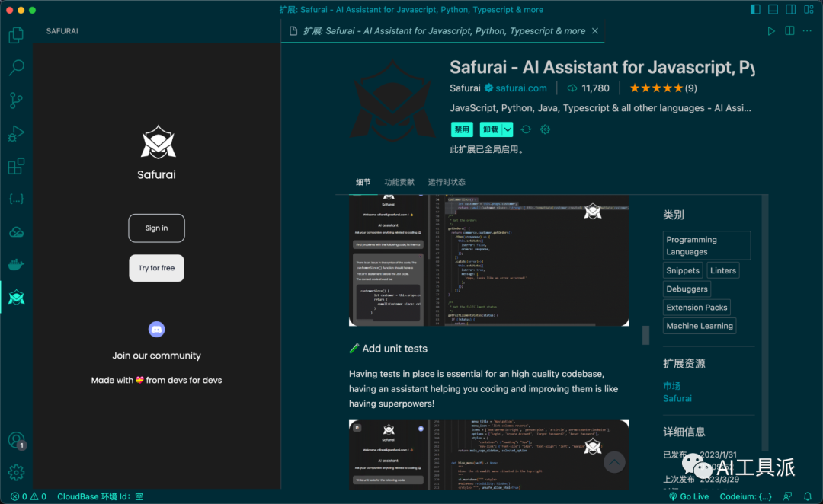This screenshot has height=504, width=823.
Task: Open notifications bell in status bar
Action: pyautogui.click(x=808, y=496)
